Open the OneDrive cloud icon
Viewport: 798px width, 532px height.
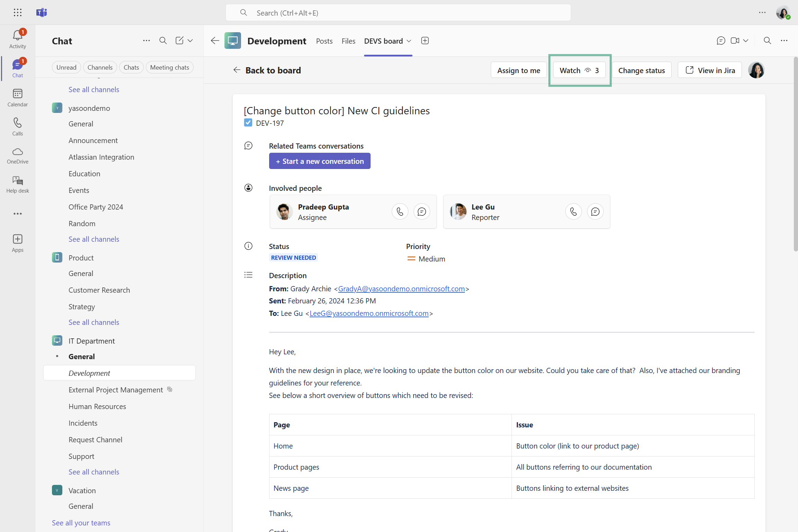[17, 152]
